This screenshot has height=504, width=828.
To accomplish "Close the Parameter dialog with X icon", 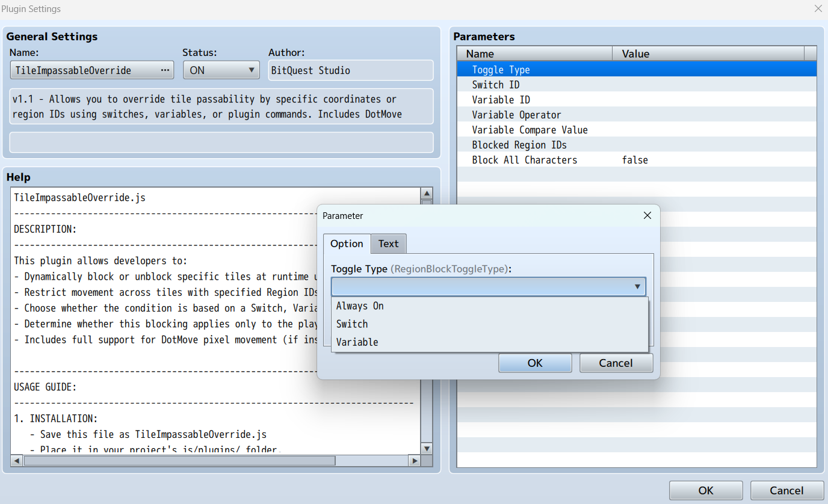I will pos(647,215).
